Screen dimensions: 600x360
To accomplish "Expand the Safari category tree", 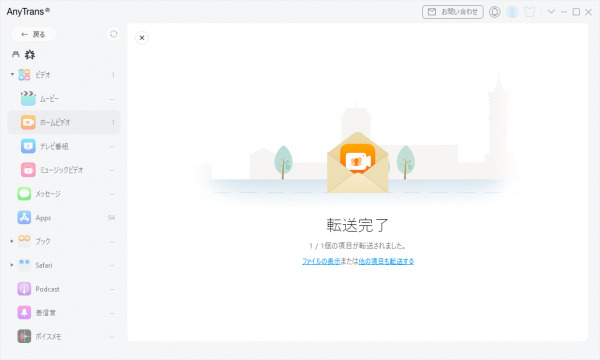I will point(12,265).
